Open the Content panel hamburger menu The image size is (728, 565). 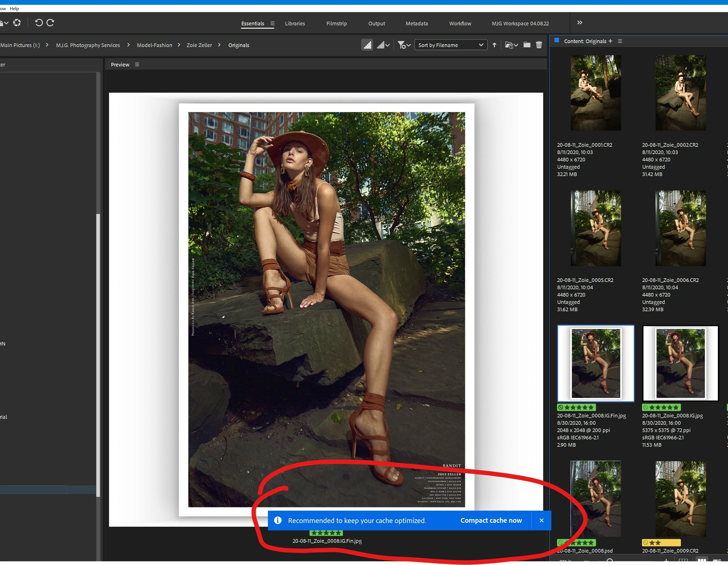click(620, 41)
